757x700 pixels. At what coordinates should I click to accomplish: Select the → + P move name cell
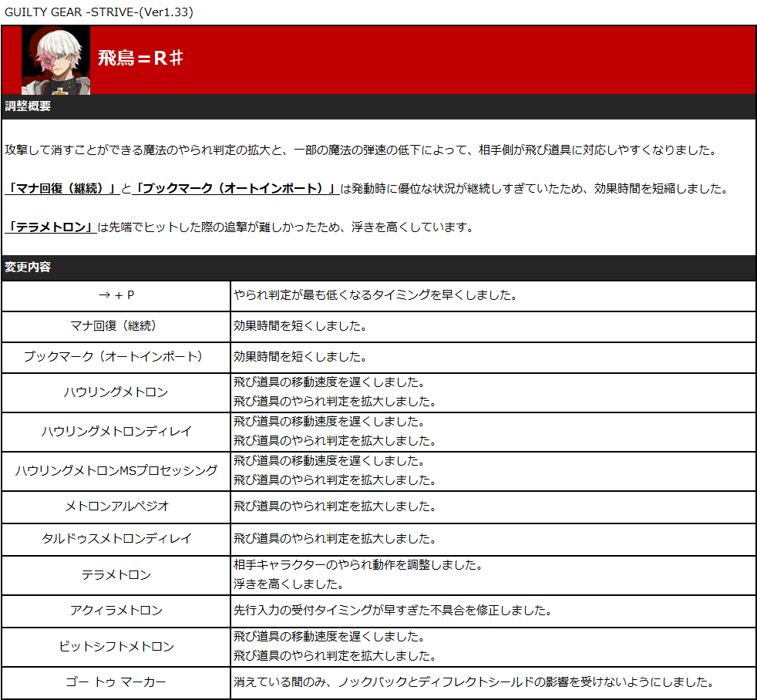116,295
